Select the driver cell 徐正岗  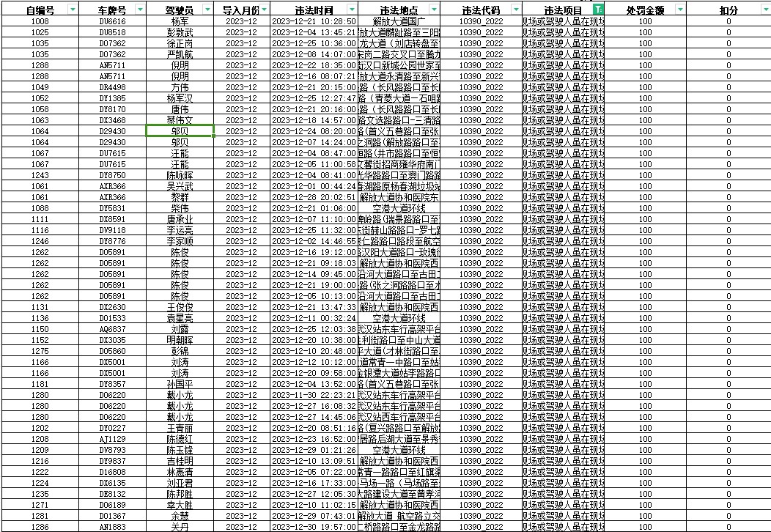point(180,43)
